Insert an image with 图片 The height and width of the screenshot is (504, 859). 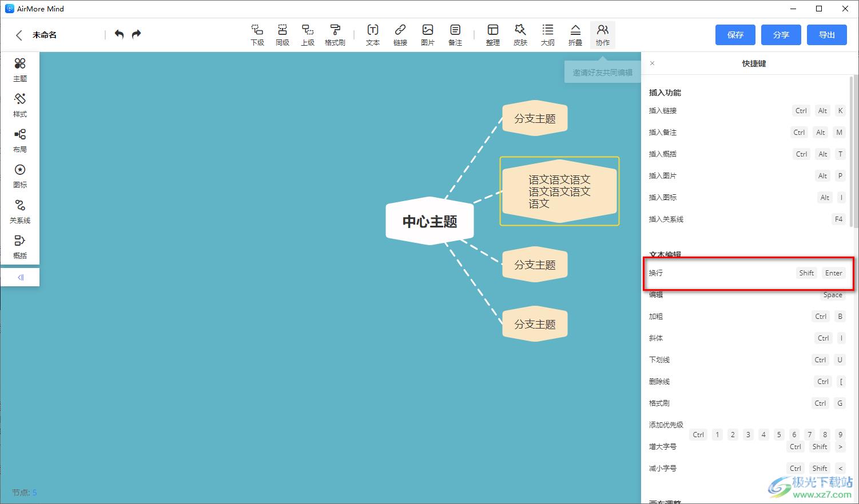(x=428, y=35)
